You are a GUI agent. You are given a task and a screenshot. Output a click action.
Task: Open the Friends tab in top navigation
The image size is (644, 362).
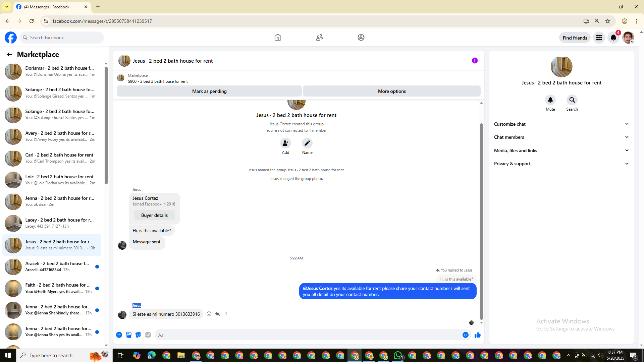tap(319, 38)
